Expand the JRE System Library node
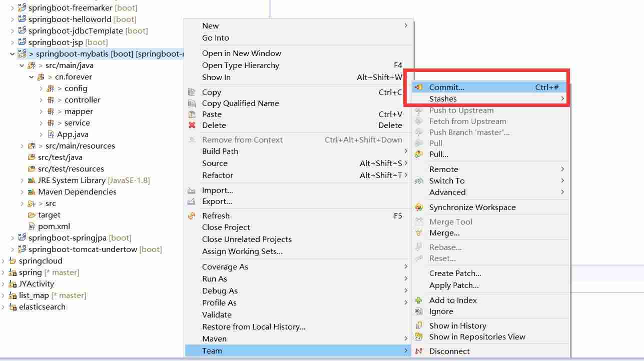 click(x=22, y=180)
